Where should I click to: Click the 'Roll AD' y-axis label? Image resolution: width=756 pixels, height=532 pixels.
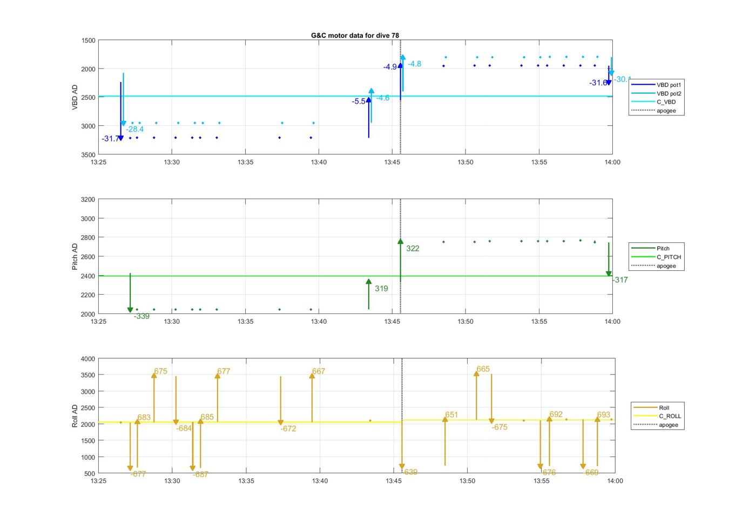(x=75, y=416)
